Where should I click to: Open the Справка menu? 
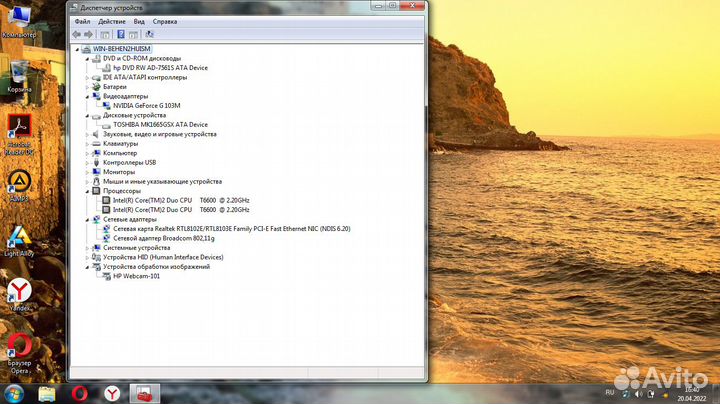click(x=165, y=22)
